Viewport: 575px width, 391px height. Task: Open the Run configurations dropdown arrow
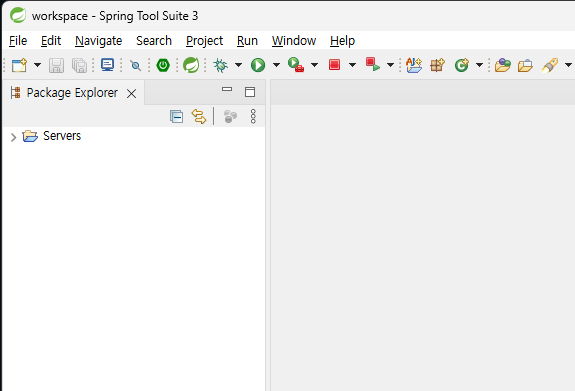coord(276,65)
